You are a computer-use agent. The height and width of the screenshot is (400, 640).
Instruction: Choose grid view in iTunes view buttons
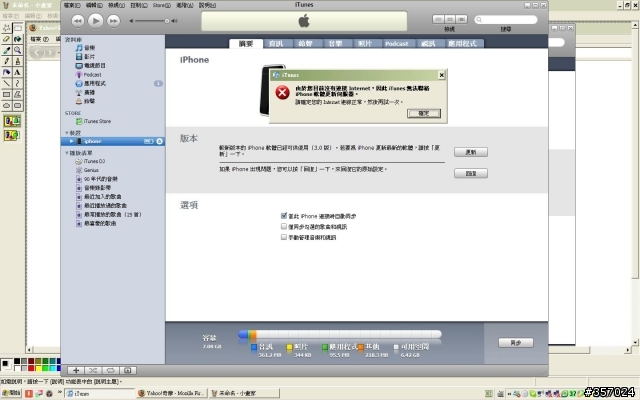click(450, 19)
